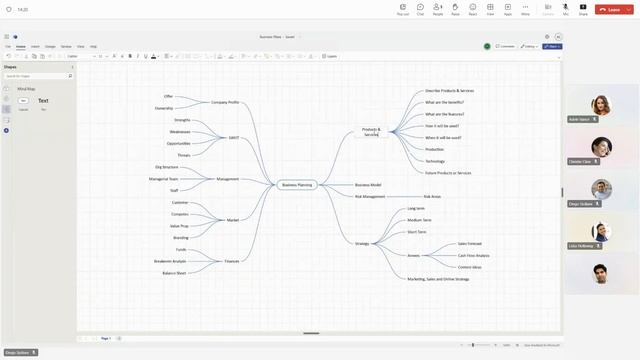
Task: Select the Finances node
Action: (232, 261)
